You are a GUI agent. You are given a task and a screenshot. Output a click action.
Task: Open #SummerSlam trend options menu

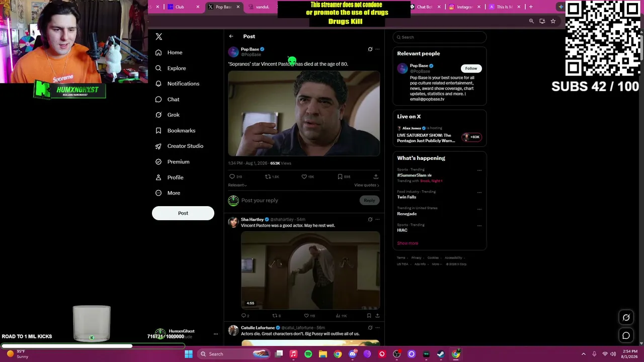[x=479, y=170]
